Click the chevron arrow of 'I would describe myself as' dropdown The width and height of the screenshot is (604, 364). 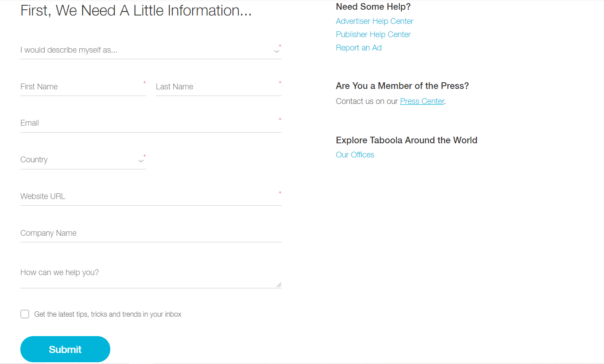(276, 51)
